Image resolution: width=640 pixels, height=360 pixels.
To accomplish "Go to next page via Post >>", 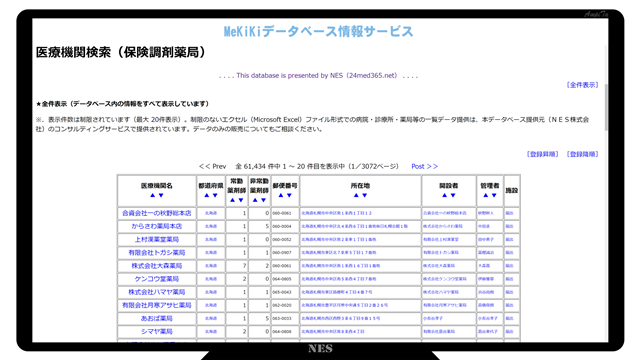I will click(424, 167).
